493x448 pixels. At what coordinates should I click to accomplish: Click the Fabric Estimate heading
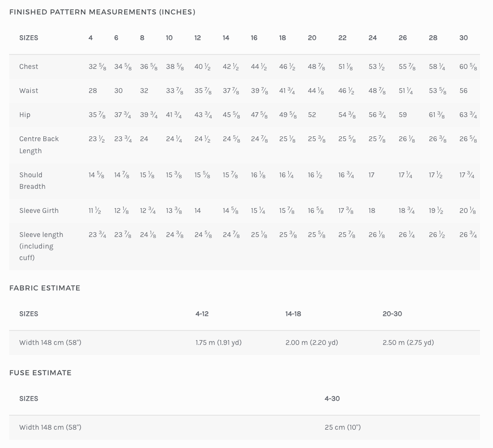[x=45, y=288]
